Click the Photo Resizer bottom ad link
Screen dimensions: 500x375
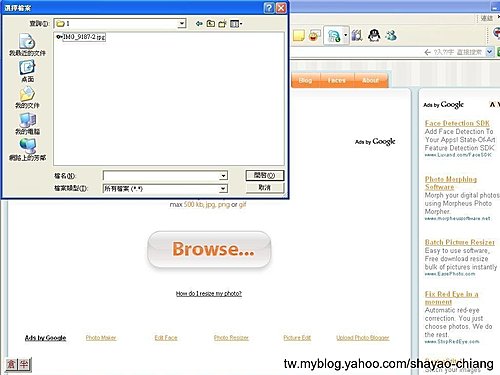pyautogui.click(x=231, y=338)
